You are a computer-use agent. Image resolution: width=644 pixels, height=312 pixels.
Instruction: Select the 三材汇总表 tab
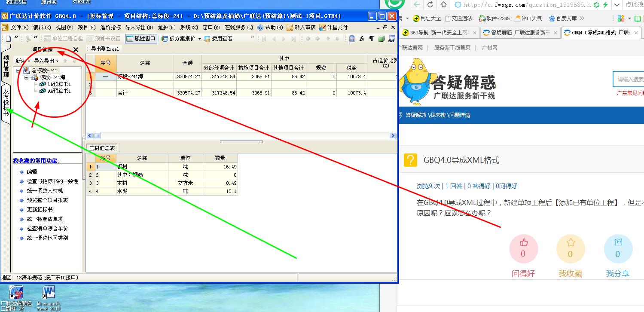tap(102, 148)
